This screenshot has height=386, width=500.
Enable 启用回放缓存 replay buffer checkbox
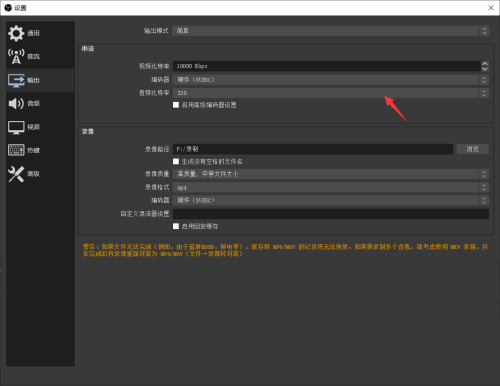coord(176,226)
